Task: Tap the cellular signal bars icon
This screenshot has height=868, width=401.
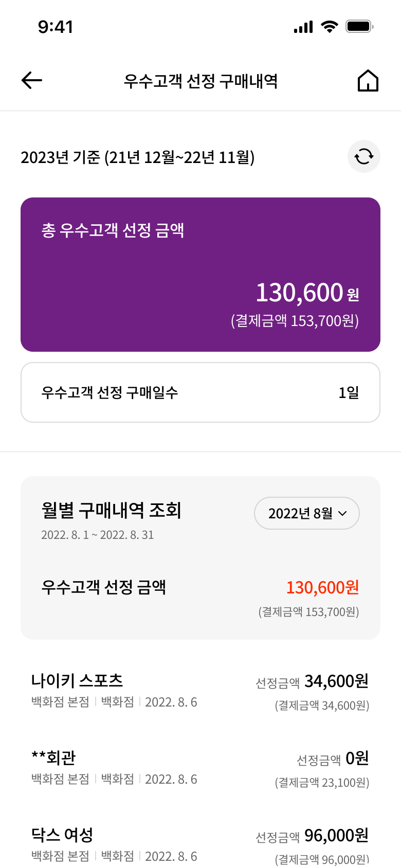Action: pyautogui.click(x=303, y=27)
